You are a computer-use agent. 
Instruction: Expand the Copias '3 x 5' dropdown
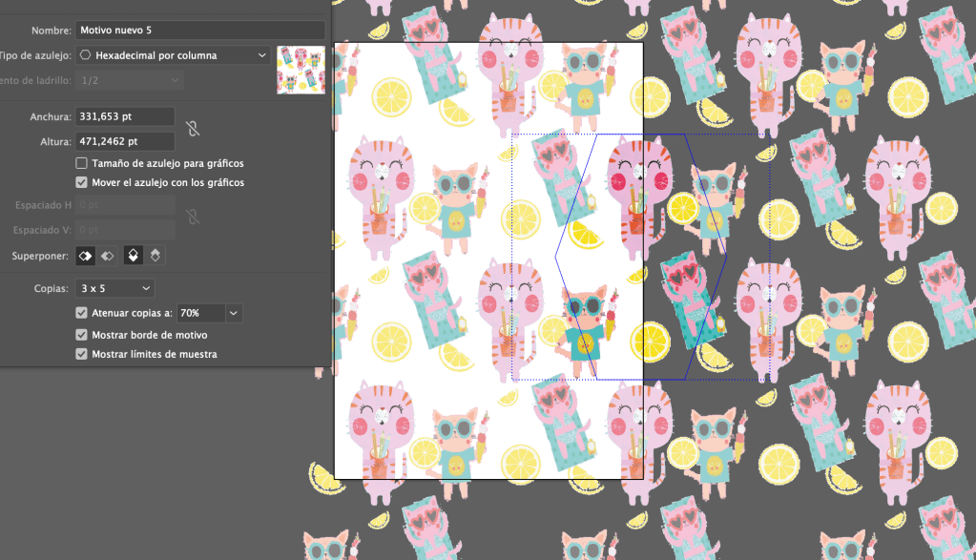(x=115, y=288)
